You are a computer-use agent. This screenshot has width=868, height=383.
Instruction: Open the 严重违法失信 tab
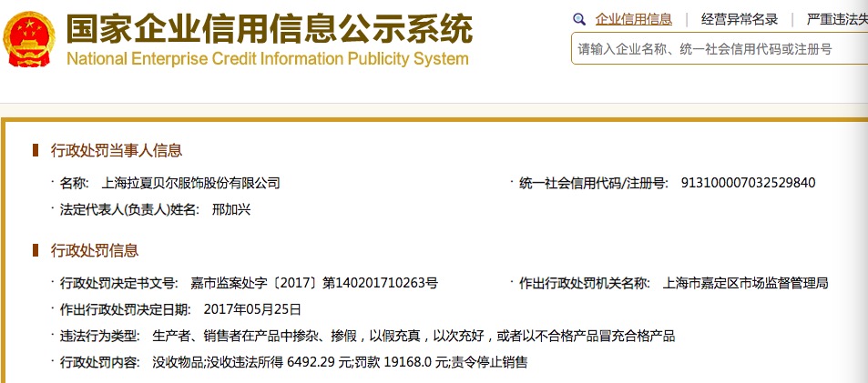837,20
